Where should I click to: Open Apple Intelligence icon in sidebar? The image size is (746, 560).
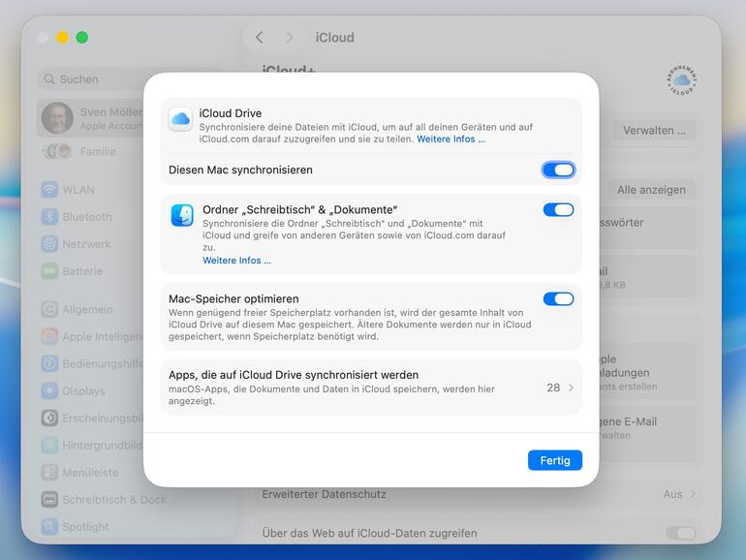[49, 336]
